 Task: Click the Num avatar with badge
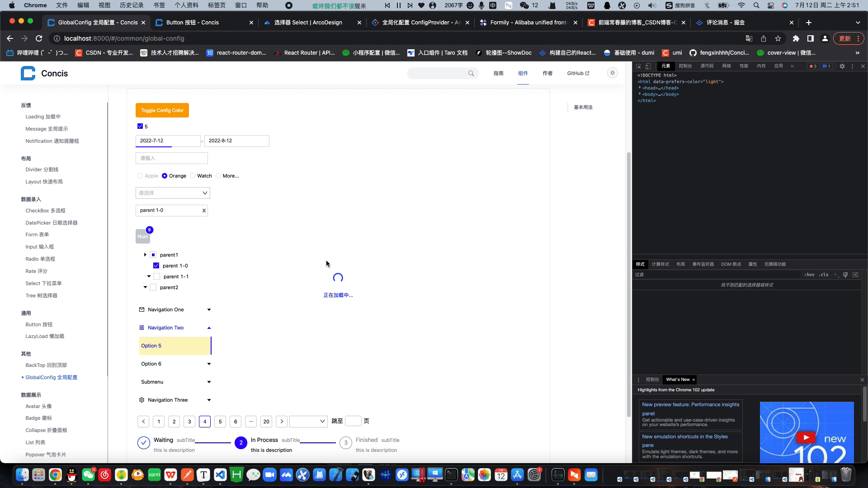point(143,236)
